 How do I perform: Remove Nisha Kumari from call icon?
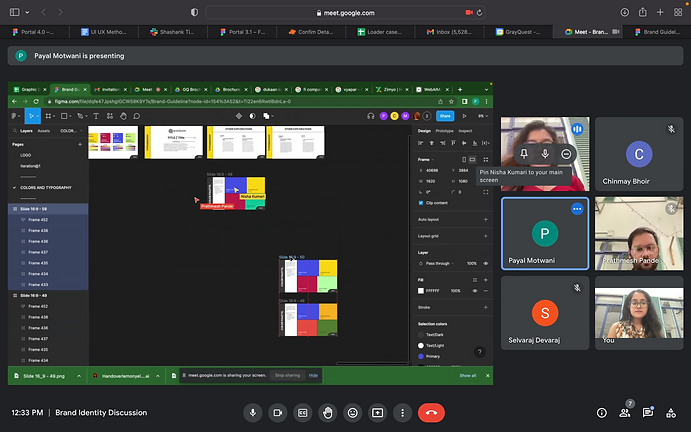[x=566, y=153]
